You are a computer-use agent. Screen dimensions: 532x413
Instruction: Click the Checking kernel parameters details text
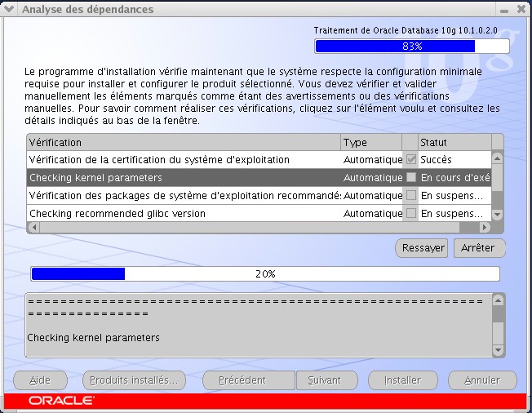(x=93, y=338)
